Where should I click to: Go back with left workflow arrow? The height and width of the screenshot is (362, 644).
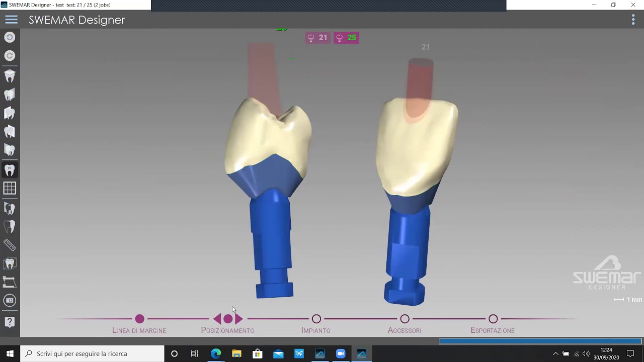[x=217, y=319]
